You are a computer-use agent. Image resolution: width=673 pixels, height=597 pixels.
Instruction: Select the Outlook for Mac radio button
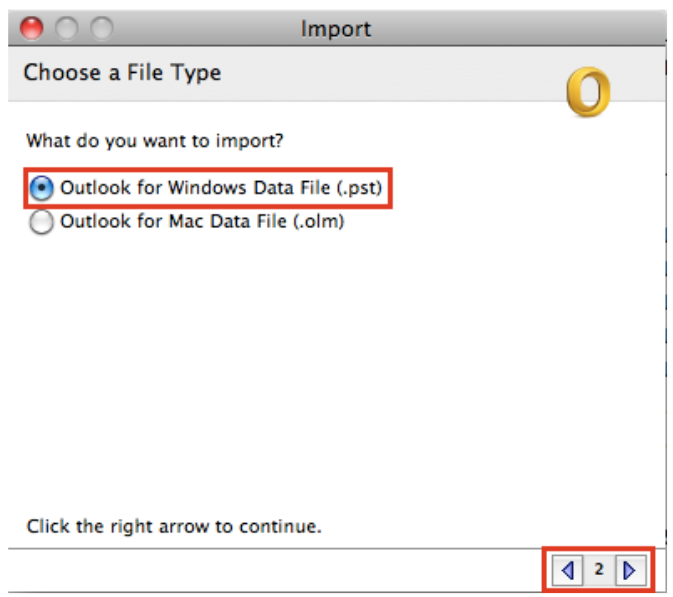42,221
